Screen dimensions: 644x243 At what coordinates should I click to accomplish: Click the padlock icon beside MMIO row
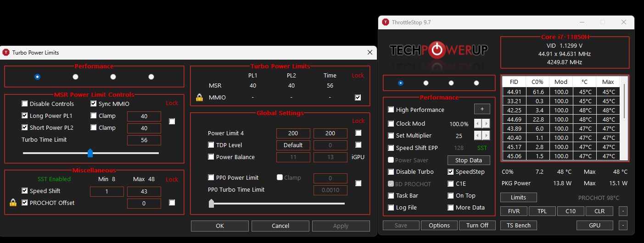[199, 97]
